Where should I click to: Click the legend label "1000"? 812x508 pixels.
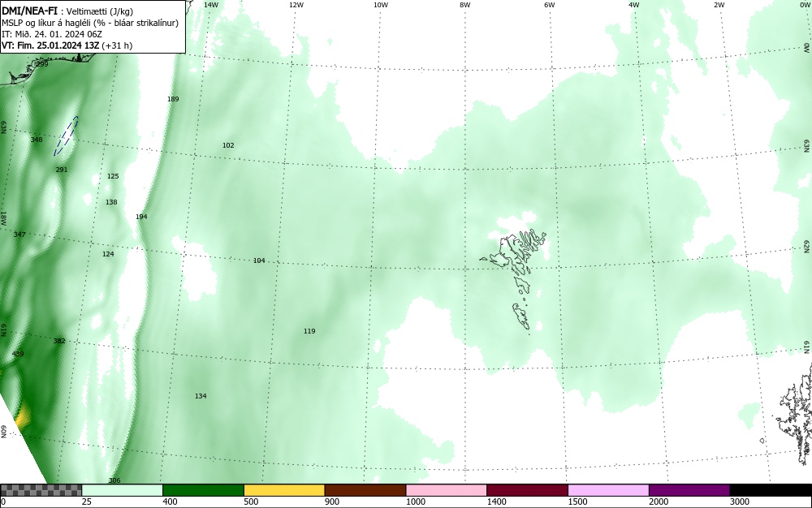tap(415, 502)
